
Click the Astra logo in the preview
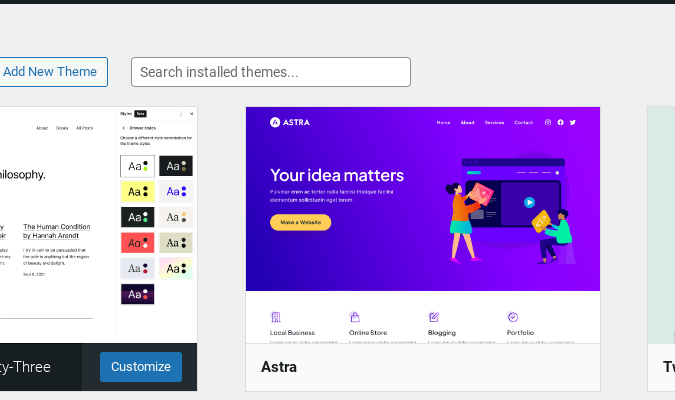coord(290,122)
